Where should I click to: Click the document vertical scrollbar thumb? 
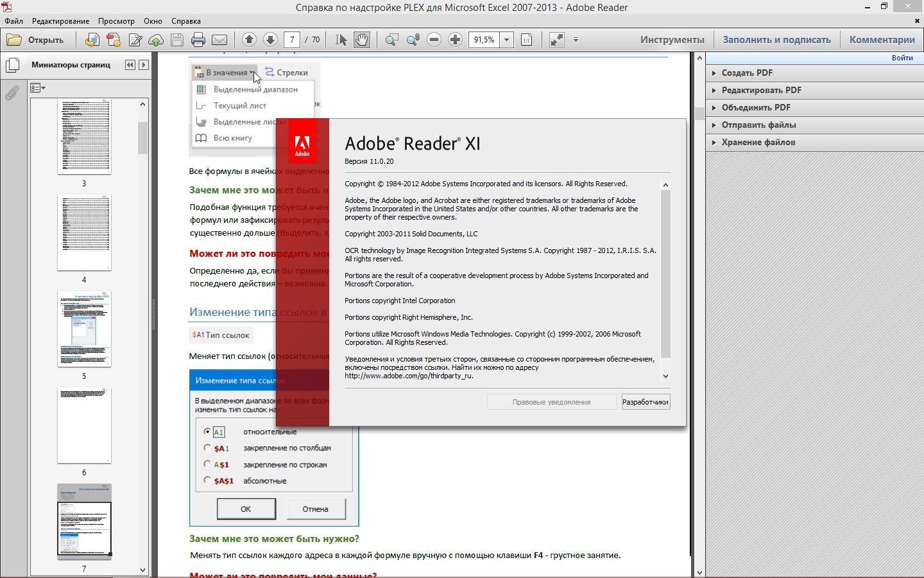pyautogui.click(x=699, y=114)
